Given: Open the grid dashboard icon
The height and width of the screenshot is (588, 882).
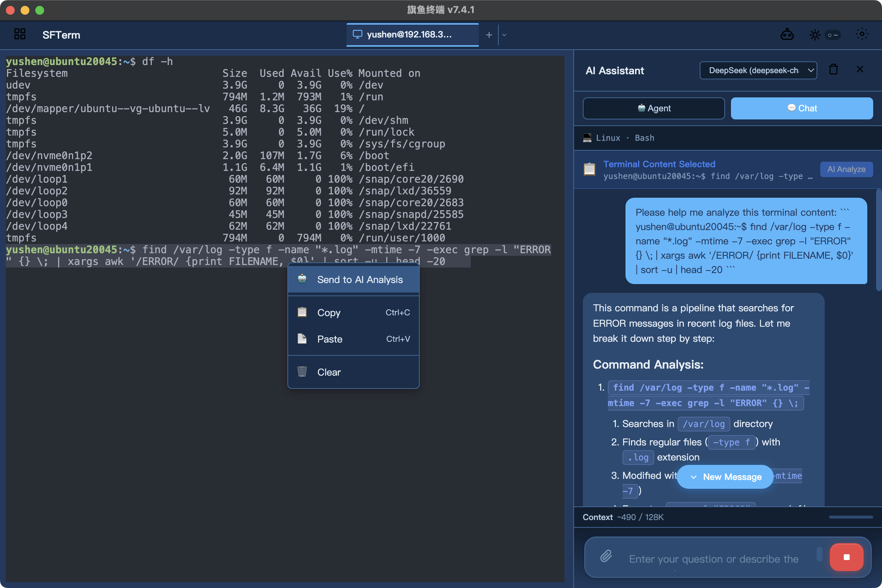Looking at the screenshot, I should pos(19,35).
